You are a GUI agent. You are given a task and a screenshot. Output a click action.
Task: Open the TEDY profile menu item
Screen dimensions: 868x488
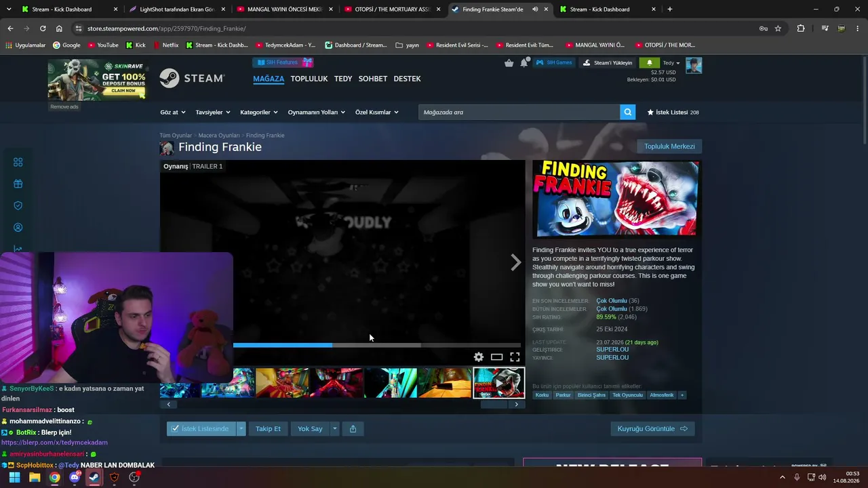(343, 79)
